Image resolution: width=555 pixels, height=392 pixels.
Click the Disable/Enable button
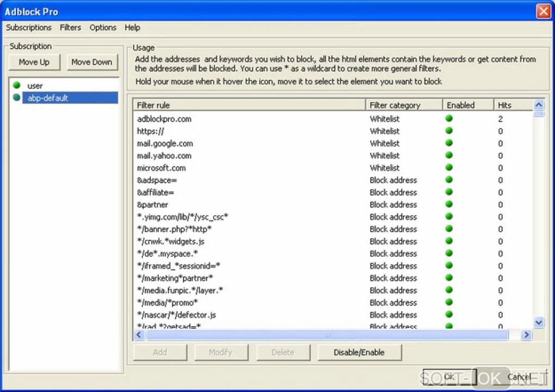(359, 352)
